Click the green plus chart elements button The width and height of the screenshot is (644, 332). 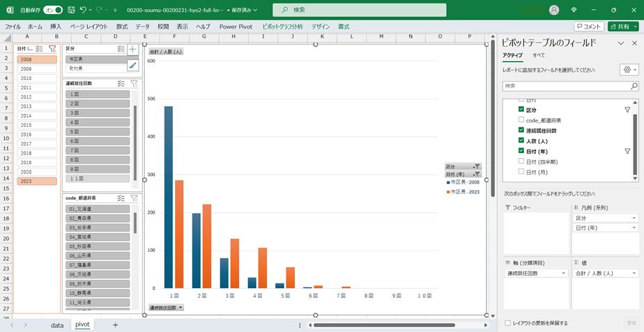coord(132,49)
